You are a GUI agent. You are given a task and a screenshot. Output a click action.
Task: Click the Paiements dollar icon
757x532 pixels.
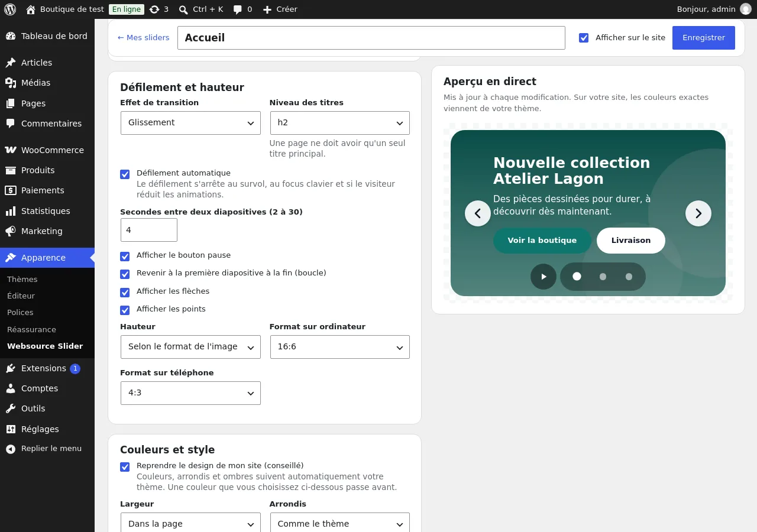click(x=11, y=190)
